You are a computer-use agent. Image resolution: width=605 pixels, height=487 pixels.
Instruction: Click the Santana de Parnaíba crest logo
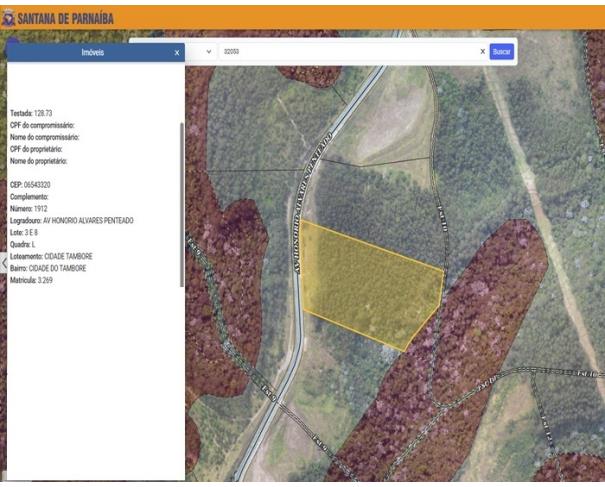(8, 18)
